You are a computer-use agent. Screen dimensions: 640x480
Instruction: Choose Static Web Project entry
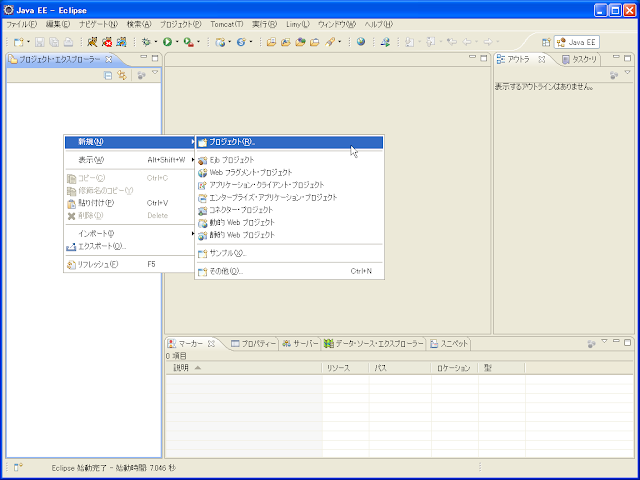[x=290, y=235]
